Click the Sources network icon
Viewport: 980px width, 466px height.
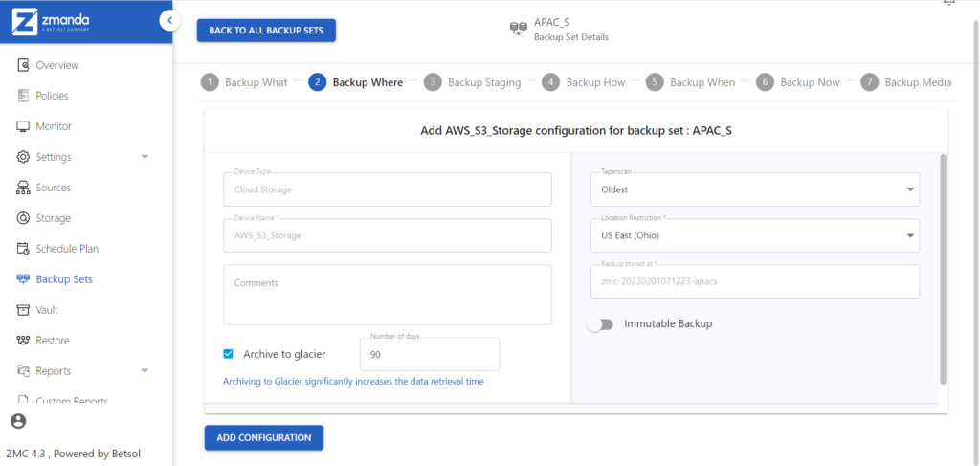[x=23, y=188]
